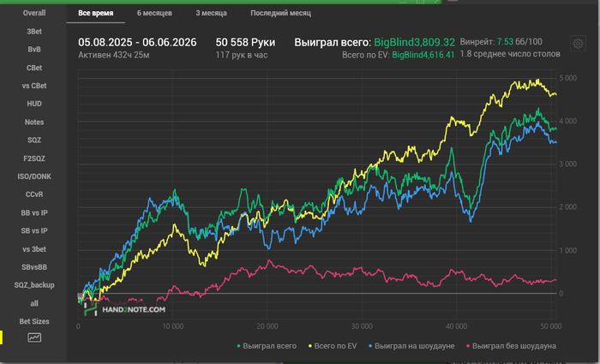Click 1.8 среднее число столов text
Image resolution: width=600 pixels, height=364 pixels.
coord(510,54)
